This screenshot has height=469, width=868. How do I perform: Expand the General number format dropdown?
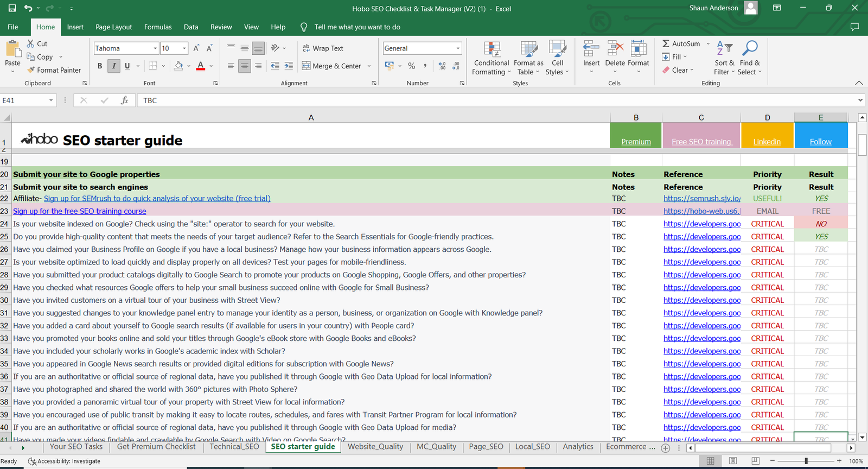pyautogui.click(x=458, y=48)
